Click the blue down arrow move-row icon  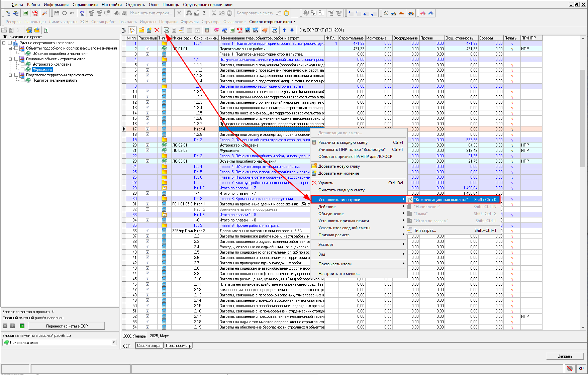292,30
